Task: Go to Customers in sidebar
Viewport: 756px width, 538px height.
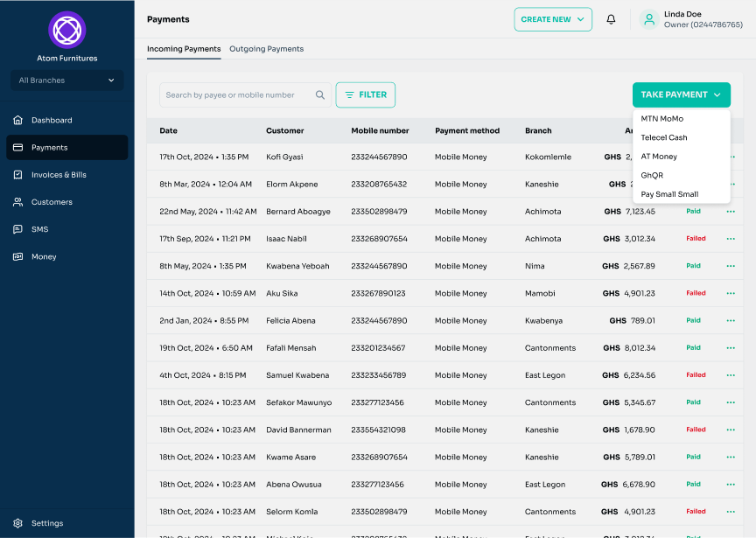Action: point(52,202)
